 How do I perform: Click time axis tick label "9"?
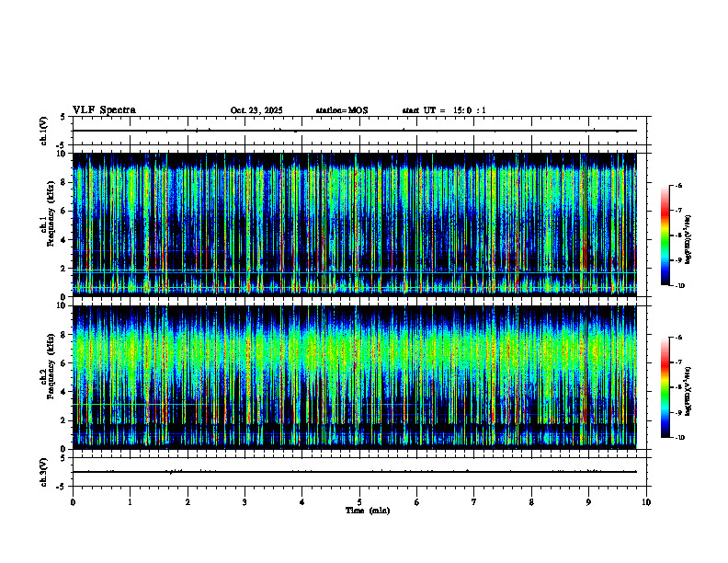pyautogui.click(x=588, y=502)
